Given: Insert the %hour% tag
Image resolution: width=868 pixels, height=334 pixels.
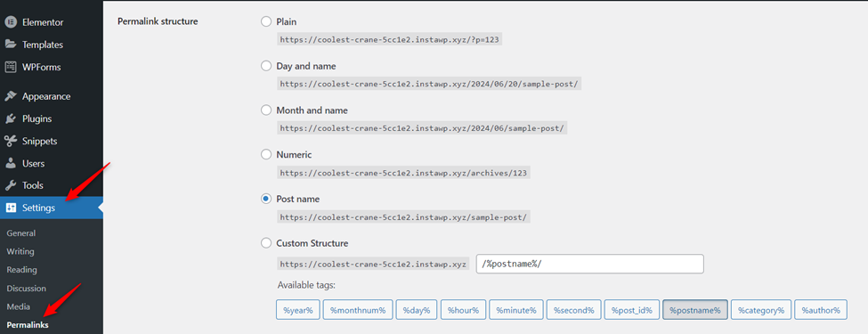Looking at the screenshot, I should coord(463,310).
